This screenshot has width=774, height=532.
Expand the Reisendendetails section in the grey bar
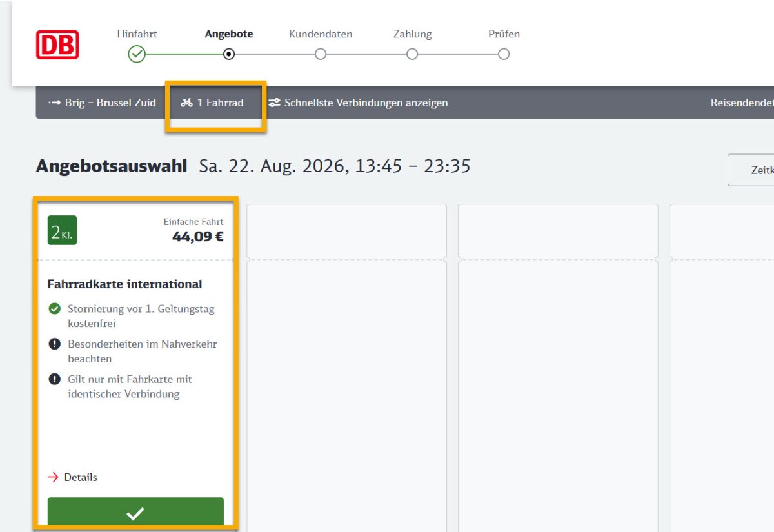[742, 103]
